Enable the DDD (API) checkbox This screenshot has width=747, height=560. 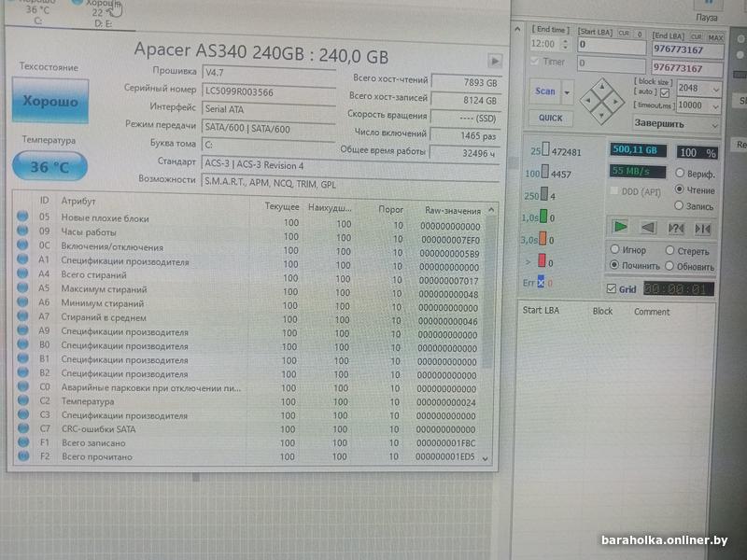coord(614,191)
